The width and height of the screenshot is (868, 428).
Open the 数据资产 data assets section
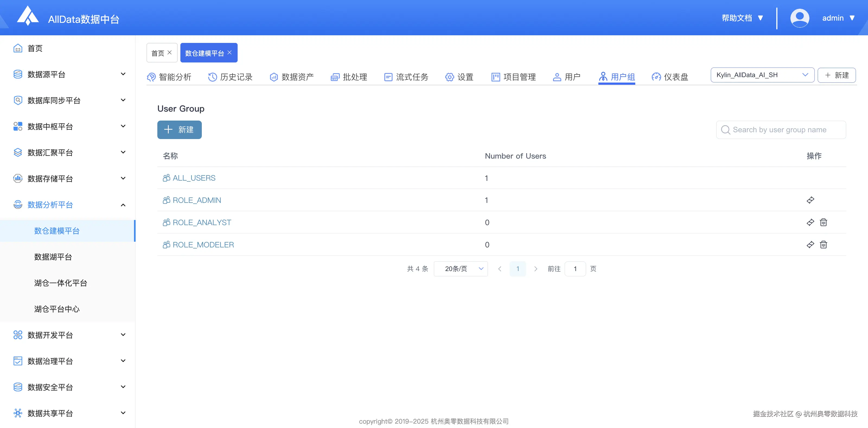297,77
